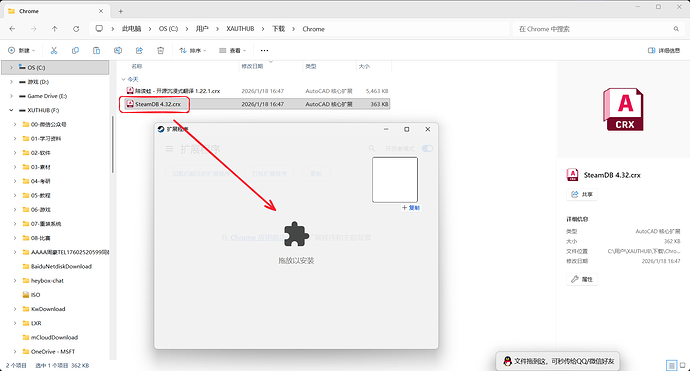This screenshot has height=371, width=690.
Task: Expand the heybox-chat folder node
Action: (x=15, y=281)
